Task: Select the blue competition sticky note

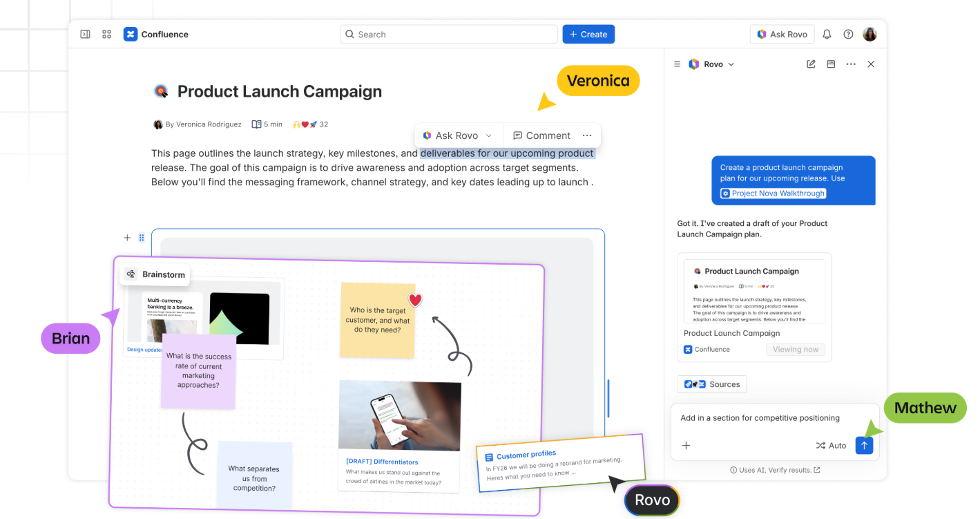Action: (254, 475)
